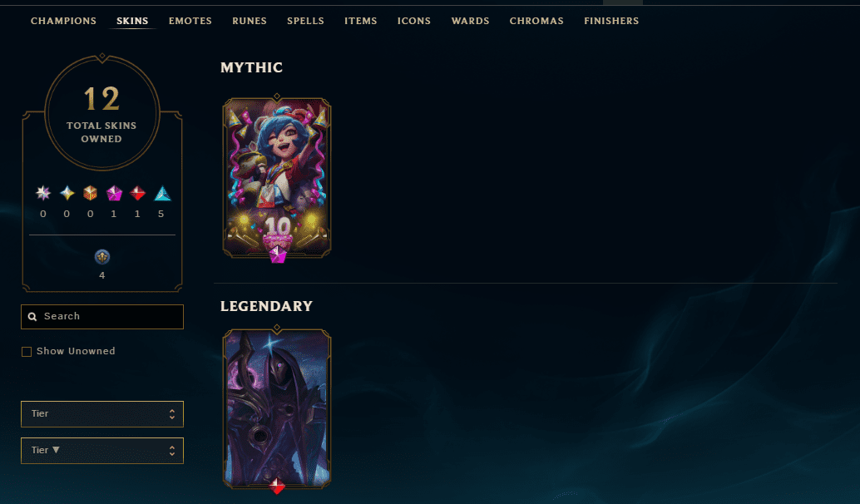
Task: Open the Tier descending sort dropdown
Action: click(x=102, y=450)
